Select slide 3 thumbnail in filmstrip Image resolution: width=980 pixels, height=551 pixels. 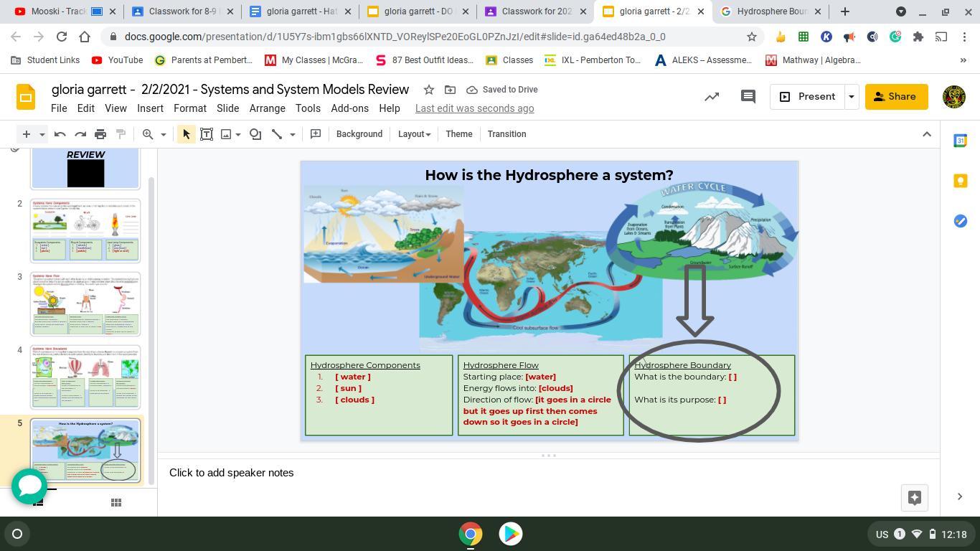point(85,304)
